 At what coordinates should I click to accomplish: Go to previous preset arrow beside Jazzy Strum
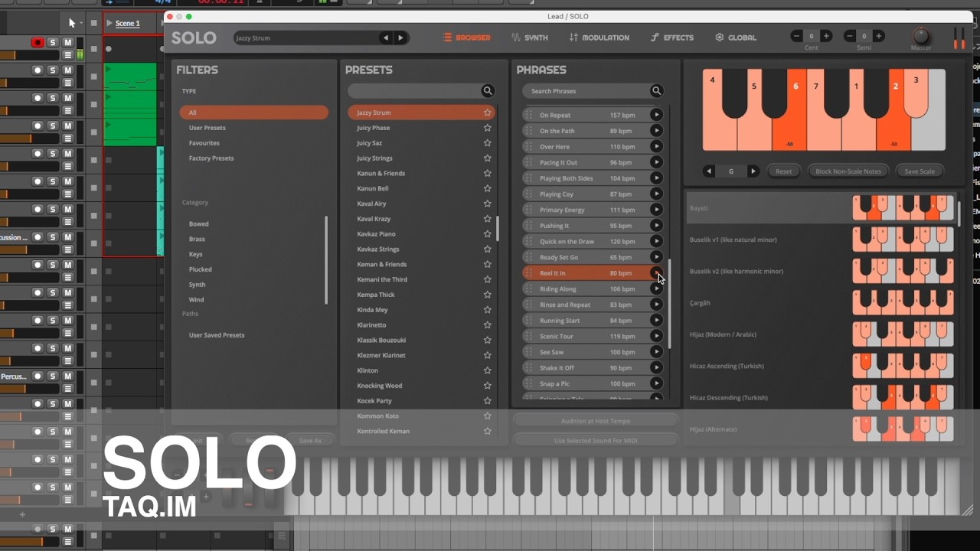[x=385, y=37]
